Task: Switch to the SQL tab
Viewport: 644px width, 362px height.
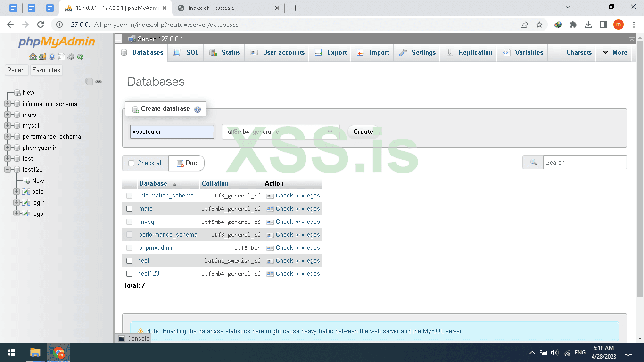Action: (x=186, y=53)
